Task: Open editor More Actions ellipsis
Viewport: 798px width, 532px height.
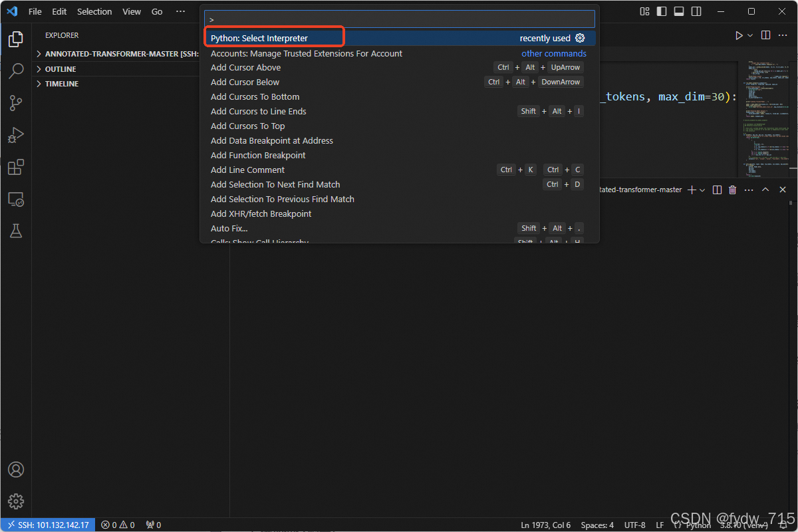Action: point(783,35)
